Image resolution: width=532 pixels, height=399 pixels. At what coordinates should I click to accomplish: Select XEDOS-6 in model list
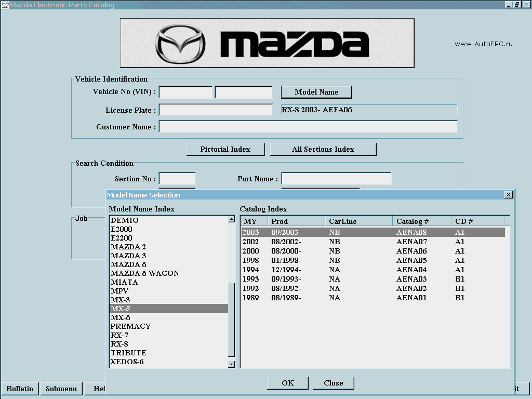pyautogui.click(x=169, y=362)
